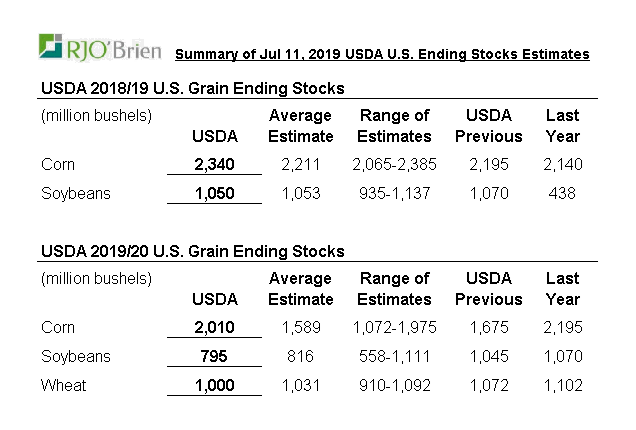The height and width of the screenshot is (430, 636).
Task: Select the soybeans average estimate 816
Action: click(x=301, y=356)
